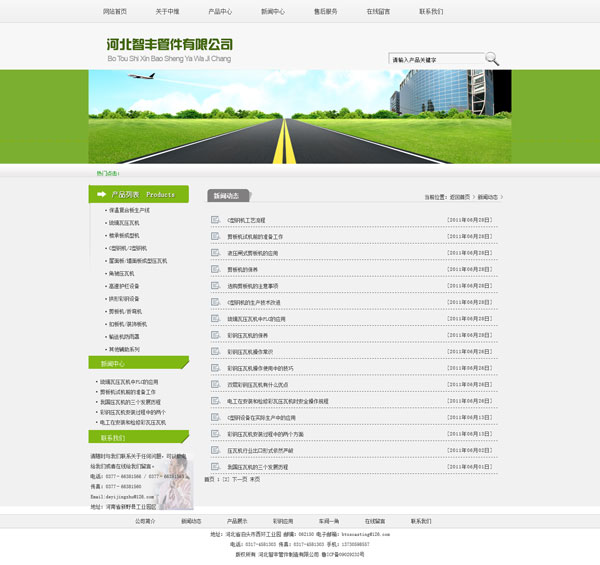Click 返回首页 in the breadcrumb
Screen dimensions: 600x565
[460, 197]
